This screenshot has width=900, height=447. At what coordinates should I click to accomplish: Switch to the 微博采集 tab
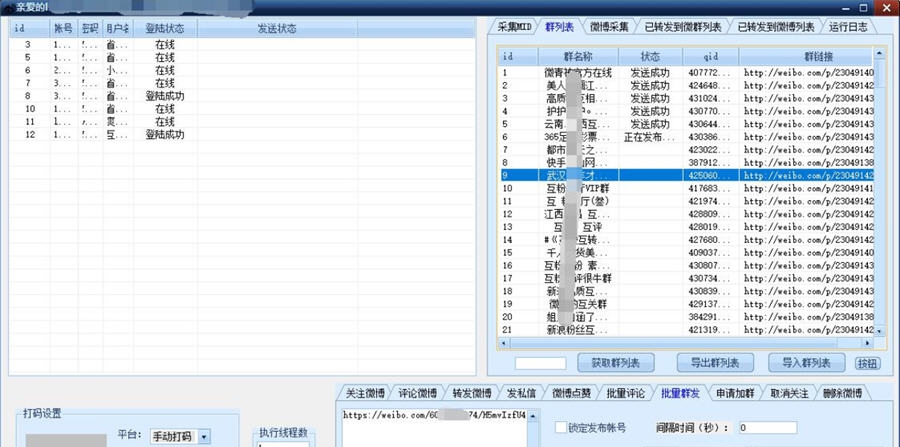point(609,26)
